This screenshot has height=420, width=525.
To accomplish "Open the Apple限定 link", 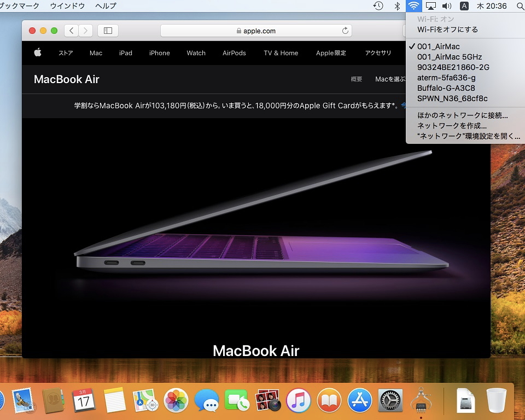I will 331,53.
